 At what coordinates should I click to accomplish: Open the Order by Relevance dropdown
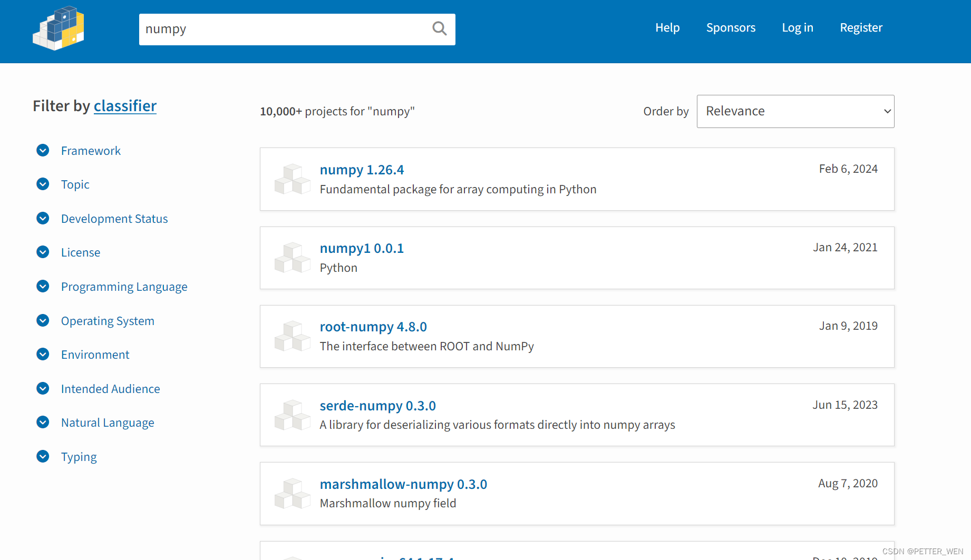pos(795,111)
